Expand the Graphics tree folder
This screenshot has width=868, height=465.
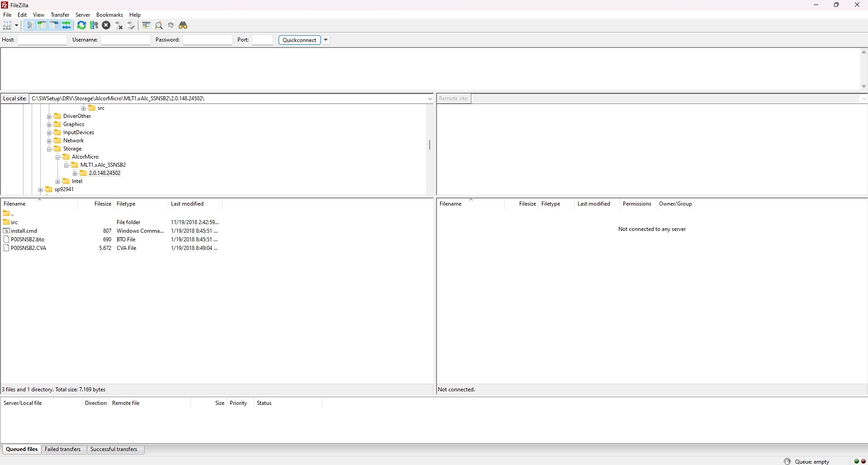49,125
